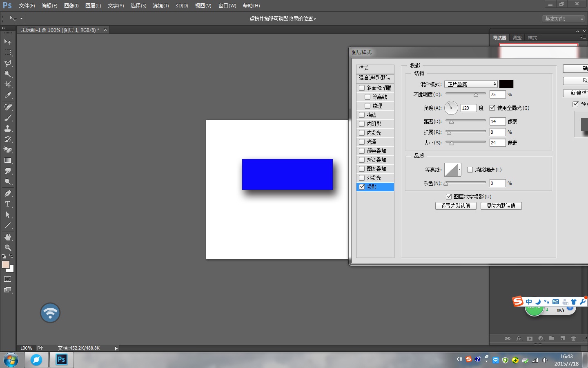Select the History Brush tool

[x=8, y=139]
